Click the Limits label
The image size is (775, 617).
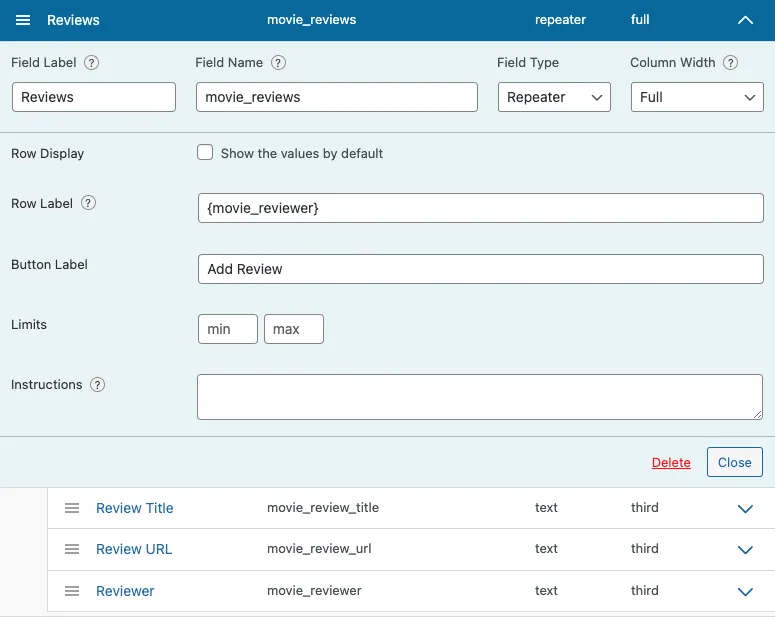pyautogui.click(x=29, y=324)
